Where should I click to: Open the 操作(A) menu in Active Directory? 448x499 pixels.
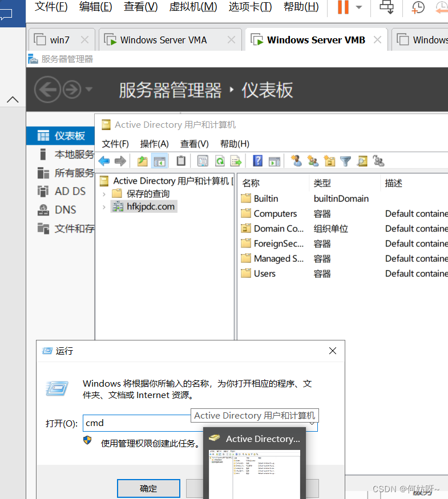click(154, 144)
